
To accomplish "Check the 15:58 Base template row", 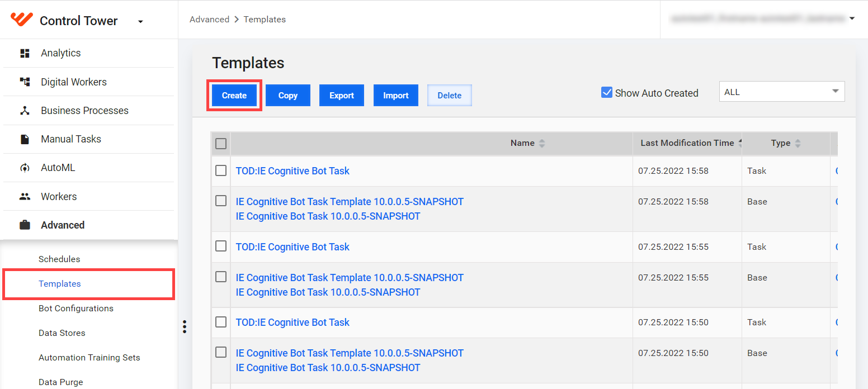I will coord(221,201).
